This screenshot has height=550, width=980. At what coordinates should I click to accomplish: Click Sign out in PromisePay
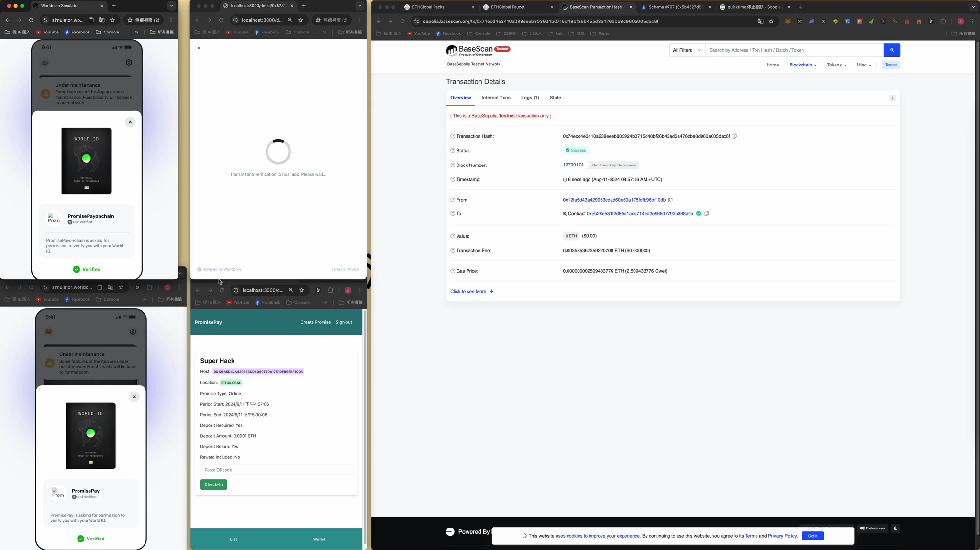click(x=344, y=322)
